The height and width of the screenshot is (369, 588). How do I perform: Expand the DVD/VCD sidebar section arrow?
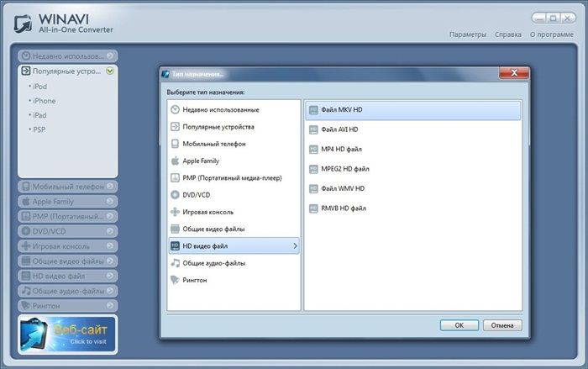pyautogui.click(x=110, y=231)
